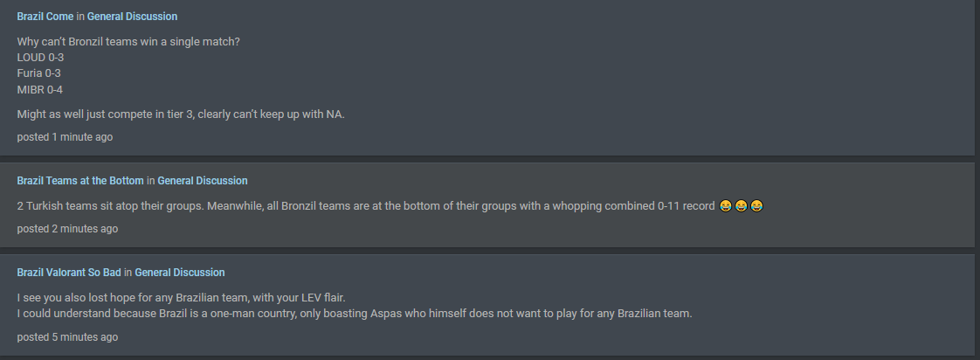Screen dimensions: 980x360
Task: Click the "posted 5 minutes ago" timestamp
Action: pyautogui.click(x=67, y=337)
